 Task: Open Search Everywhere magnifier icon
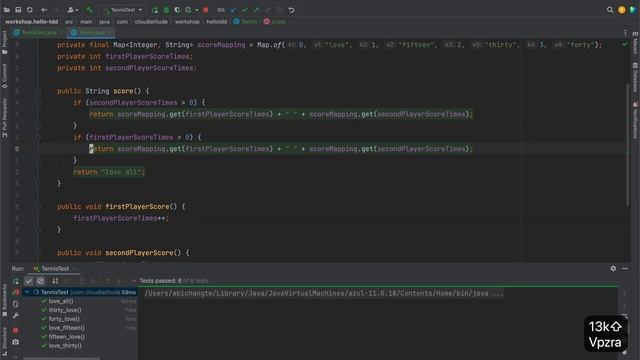point(610,10)
